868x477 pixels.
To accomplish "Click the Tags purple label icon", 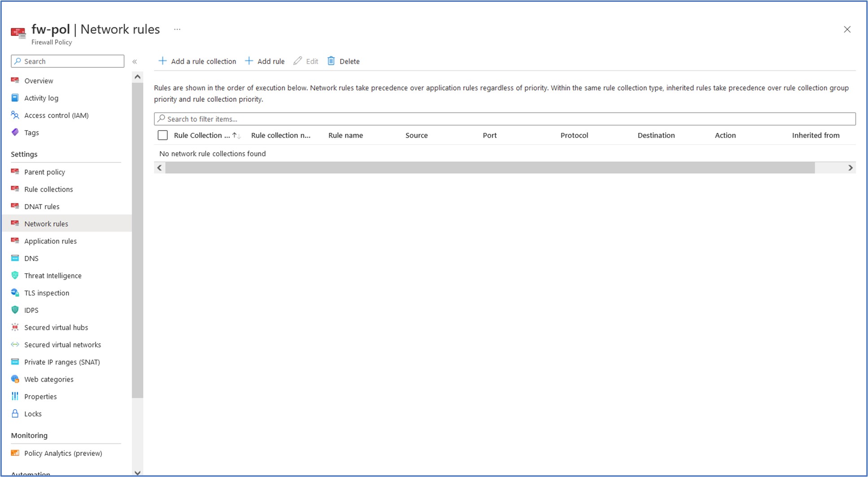I will tap(15, 132).
